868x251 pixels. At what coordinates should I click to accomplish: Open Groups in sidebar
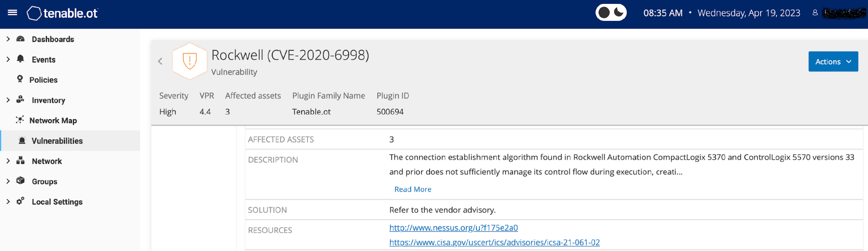(x=45, y=182)
